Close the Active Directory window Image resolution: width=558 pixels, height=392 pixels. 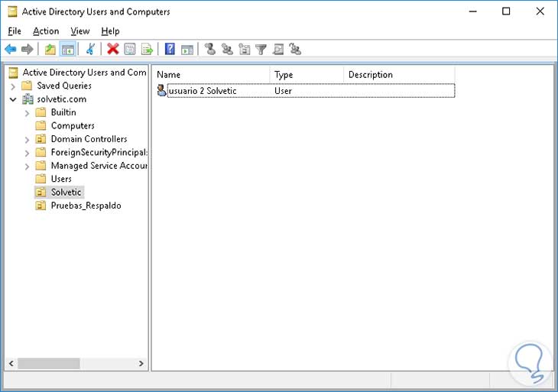[x=540, y=11]
